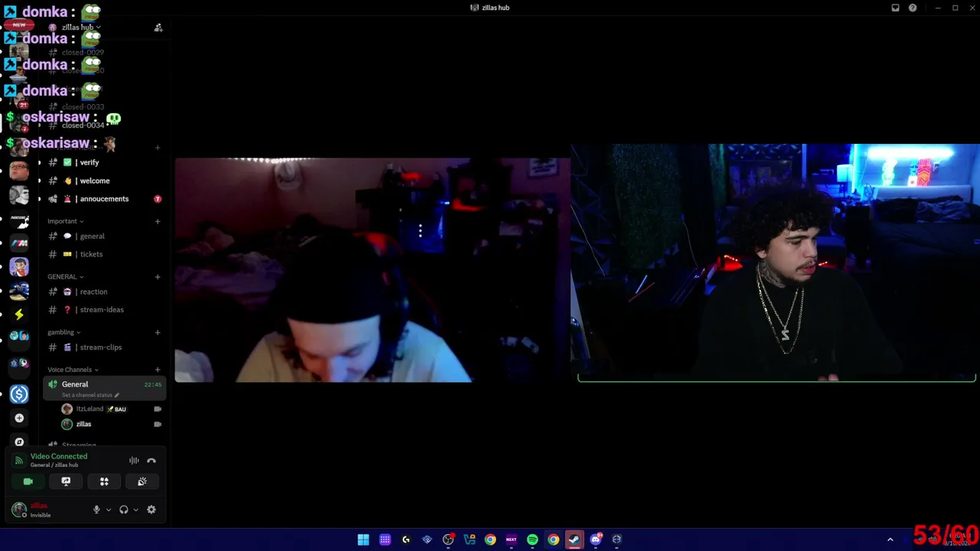This screenshot has height=551, width=980.
Task: Open Logitech G Hub from the taskbar
Action: tap(406, 540)
